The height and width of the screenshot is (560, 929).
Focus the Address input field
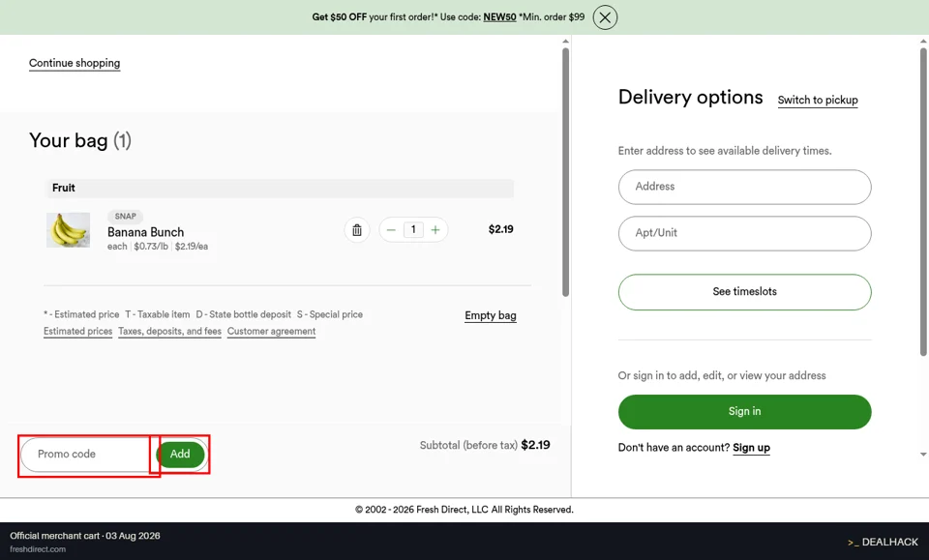(745, 187)
